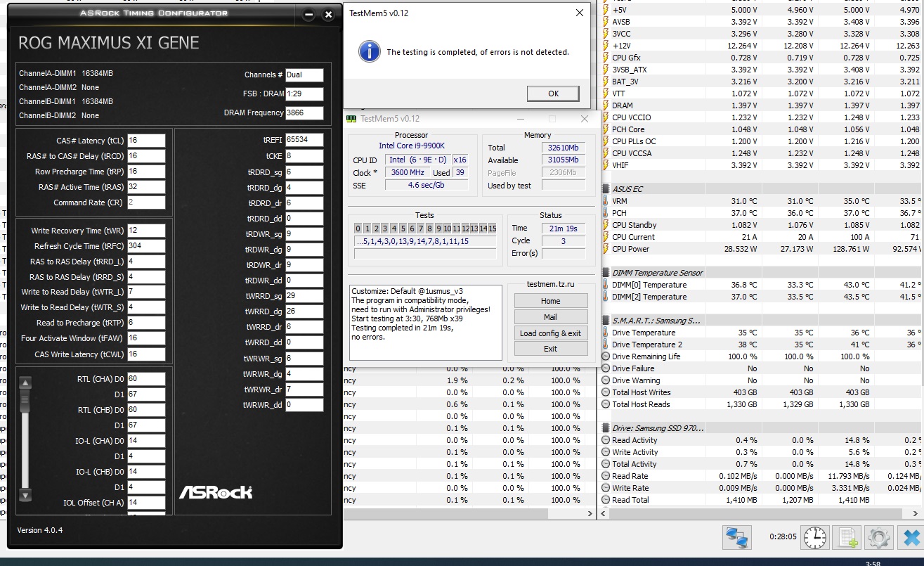Click the right arrow of the horizontal scrollbar
Screen dimensions: 924x566
click(590, 514)
